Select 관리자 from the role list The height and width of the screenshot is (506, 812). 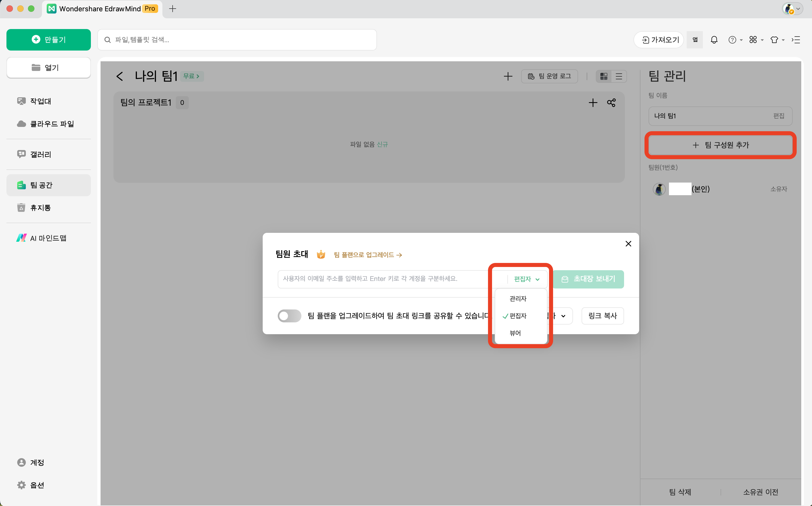tap(518, 298)
